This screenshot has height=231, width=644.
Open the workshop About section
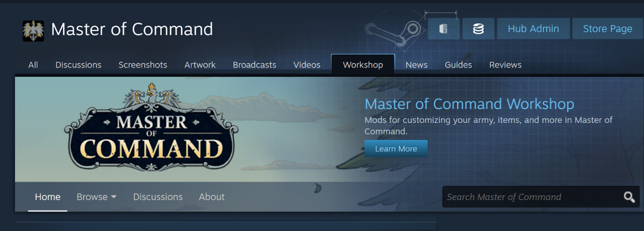[x=211, y=197]
